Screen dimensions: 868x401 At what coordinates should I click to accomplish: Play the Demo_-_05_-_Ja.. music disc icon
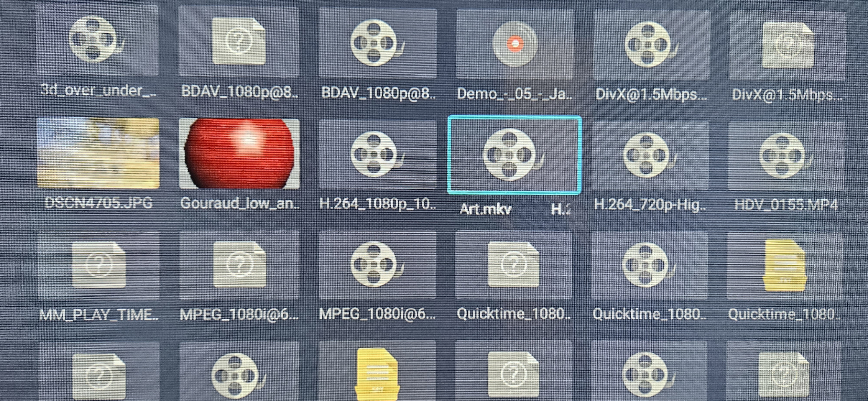[x=515, y=44]
